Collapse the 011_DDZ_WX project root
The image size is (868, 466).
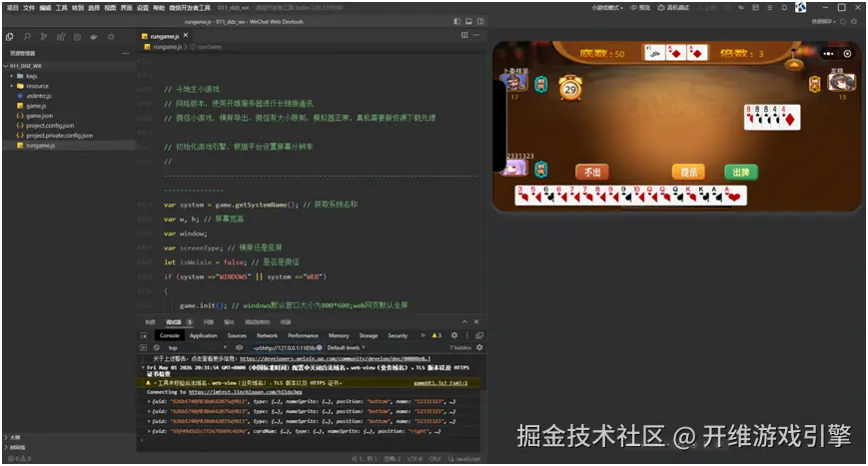pyautogui.click(x=24, y=66)
